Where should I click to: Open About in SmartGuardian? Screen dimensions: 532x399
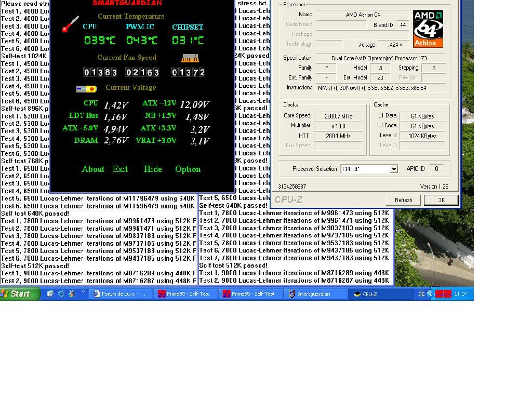point(93,169)
